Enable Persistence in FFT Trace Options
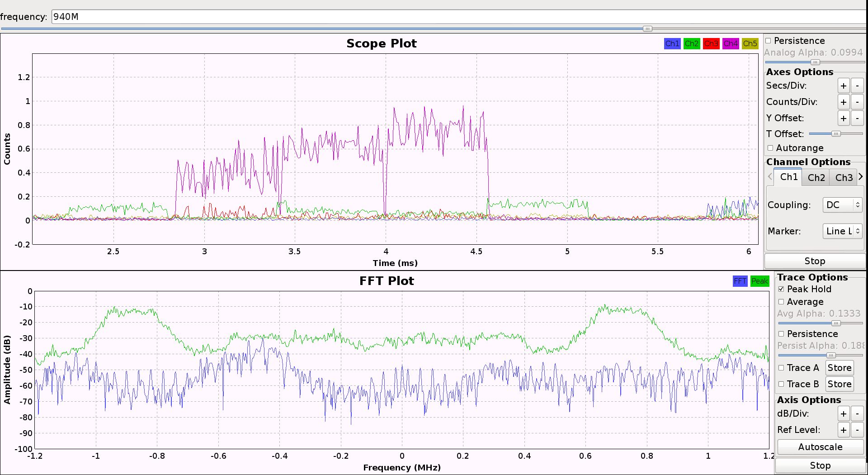 (781, 334)
